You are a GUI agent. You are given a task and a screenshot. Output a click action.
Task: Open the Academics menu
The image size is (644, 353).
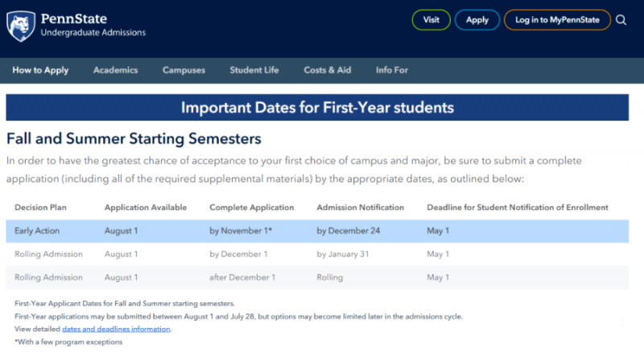click(x=115, y=70)
